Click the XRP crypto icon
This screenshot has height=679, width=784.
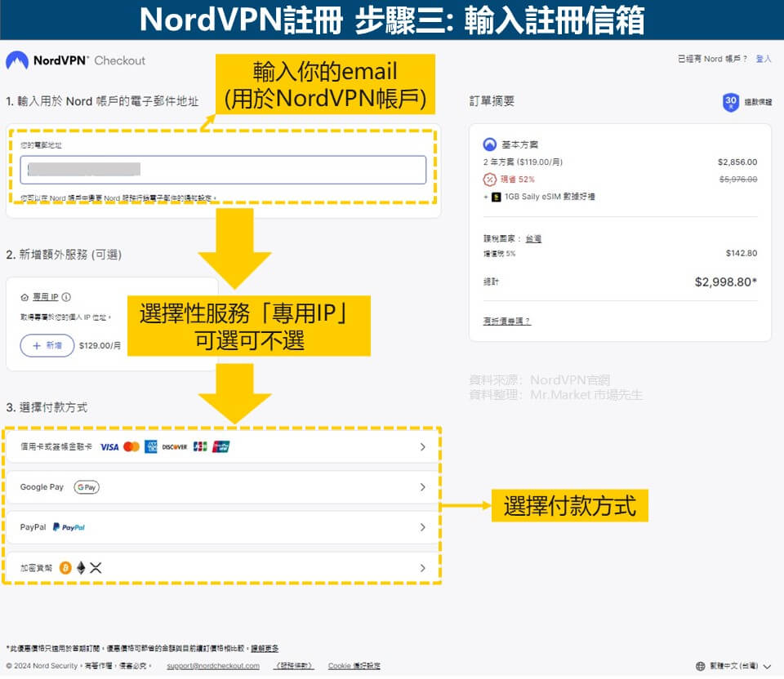coord(96,569)
